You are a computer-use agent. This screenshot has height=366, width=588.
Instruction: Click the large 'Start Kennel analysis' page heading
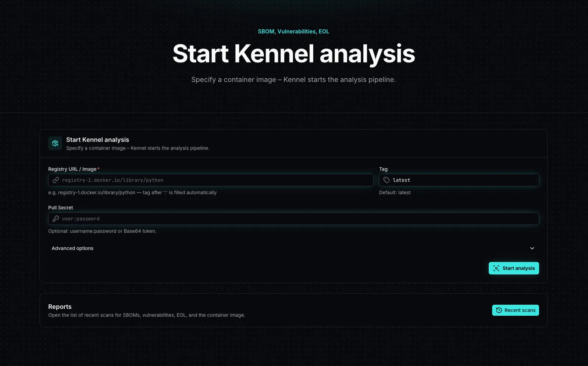[x=294, y=54]
